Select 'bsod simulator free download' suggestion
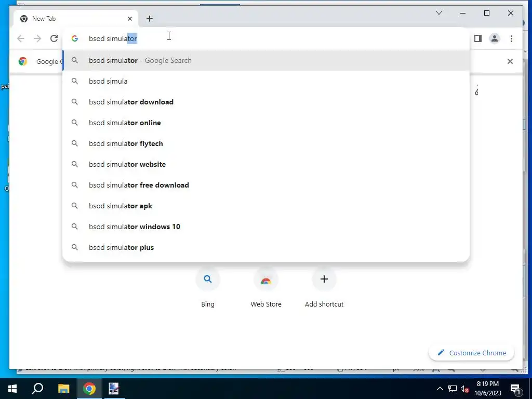The width and height of the screenshot is (532, 399). click(266, 185)
